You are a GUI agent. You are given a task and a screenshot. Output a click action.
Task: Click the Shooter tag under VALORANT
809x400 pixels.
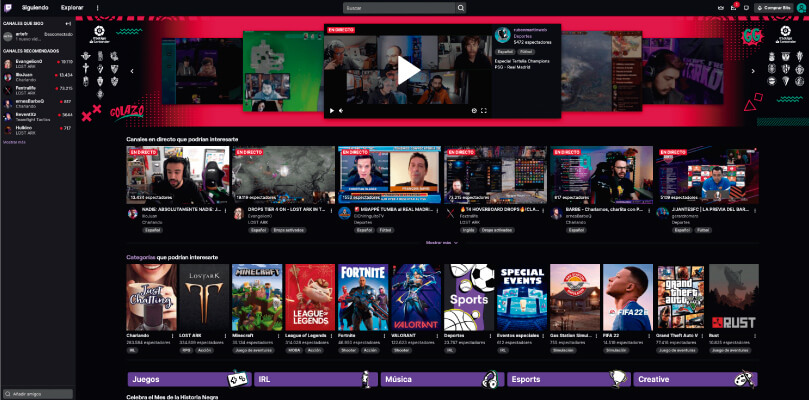(x=402, y=350)
